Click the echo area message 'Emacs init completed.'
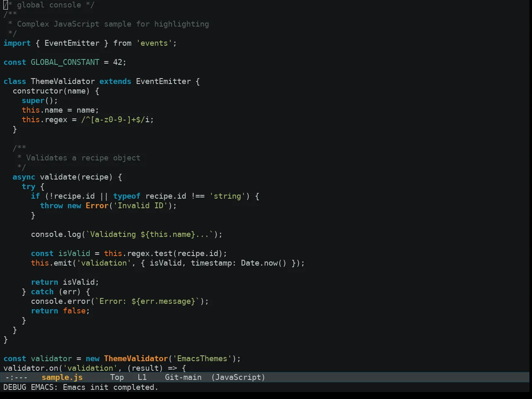The image size is (532, 399). pos(111,387)
